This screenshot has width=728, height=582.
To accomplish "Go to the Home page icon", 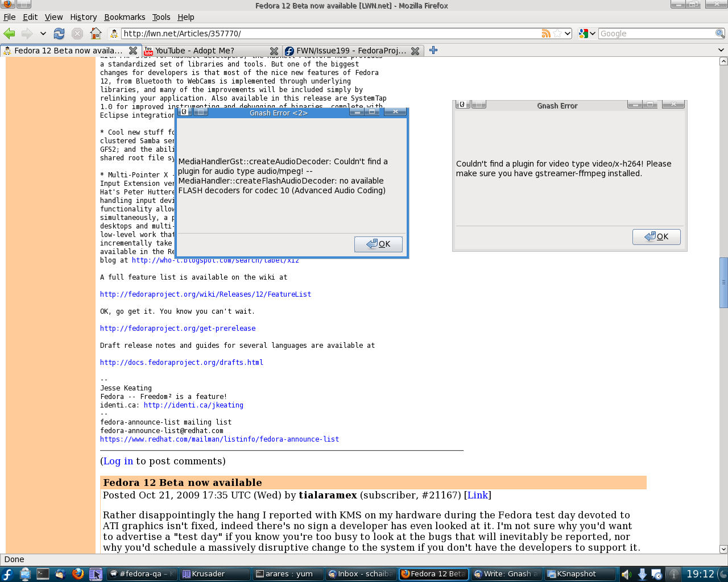I will coord(96,34).
